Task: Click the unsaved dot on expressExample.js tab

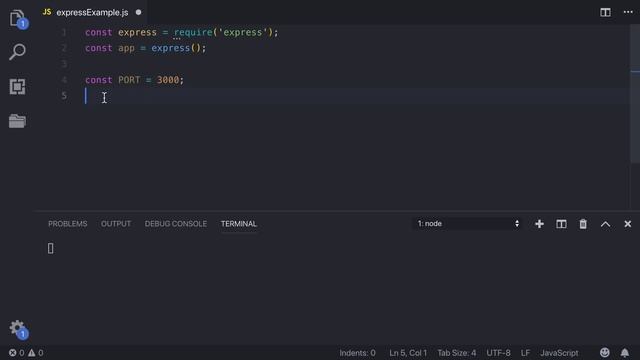Action: click(x=138, y=13)
